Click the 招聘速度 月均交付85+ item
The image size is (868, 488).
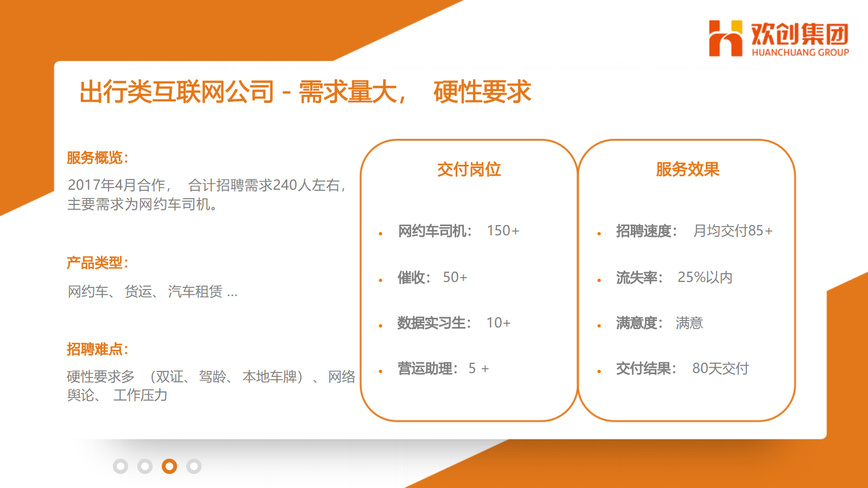[x=694, y=231]
